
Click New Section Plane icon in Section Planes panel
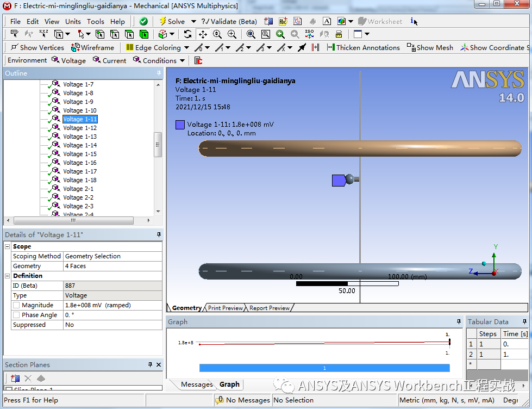[x=15, y=378]
